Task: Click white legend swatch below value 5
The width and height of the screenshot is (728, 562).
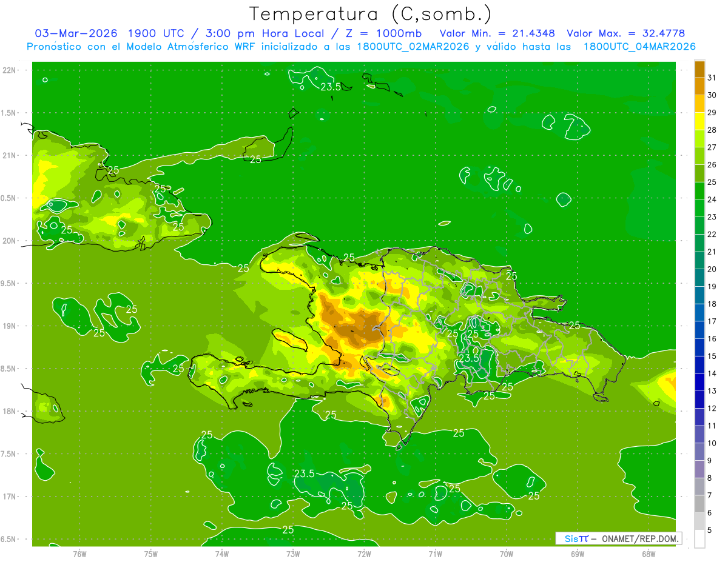Action: [x=699, y=538]
